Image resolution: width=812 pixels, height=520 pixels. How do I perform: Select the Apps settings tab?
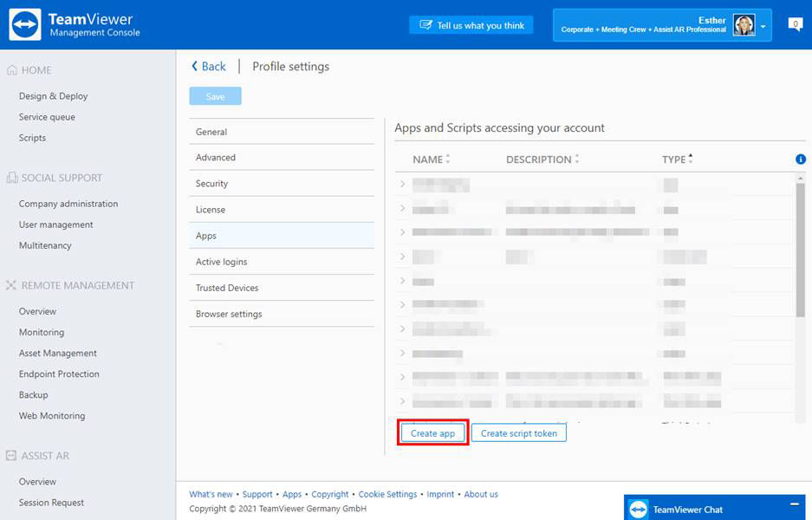click(282, 236)
